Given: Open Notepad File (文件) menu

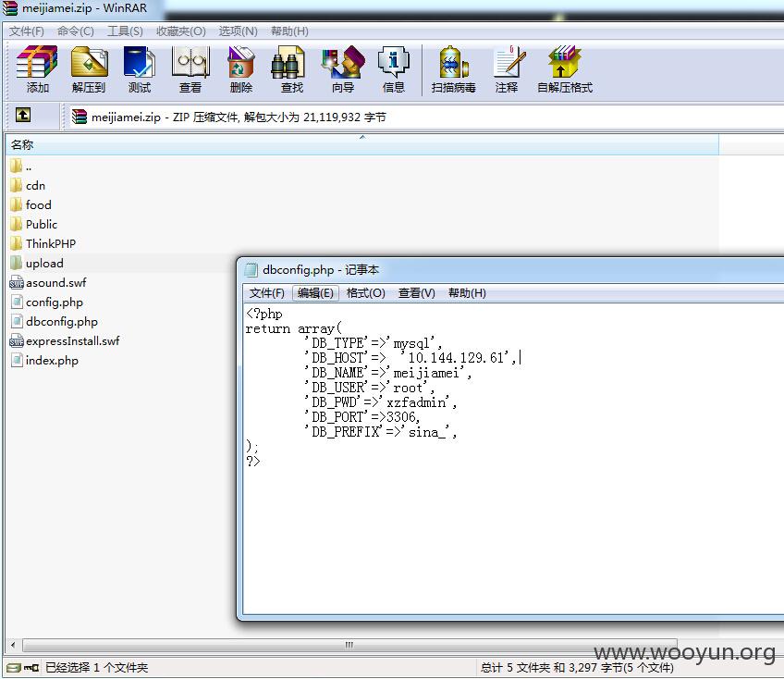Looking at the screenshot, I should coord(267,292).
